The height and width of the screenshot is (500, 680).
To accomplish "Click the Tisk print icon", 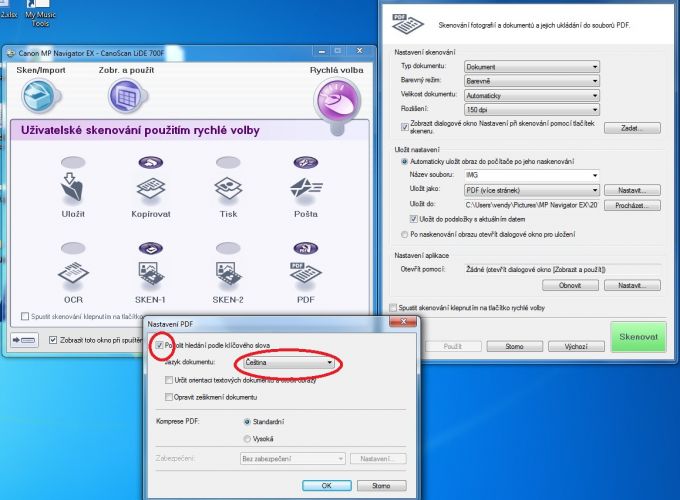I will click(228, 188).
